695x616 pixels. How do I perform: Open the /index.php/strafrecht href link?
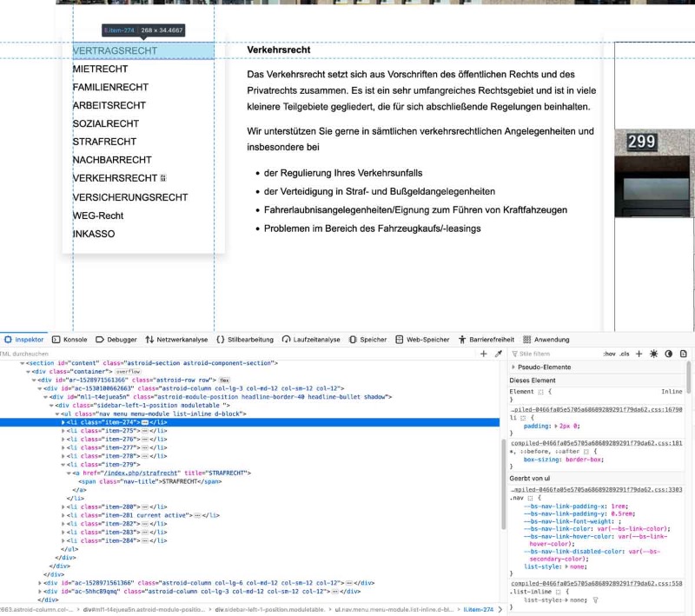tap(141, 473)
